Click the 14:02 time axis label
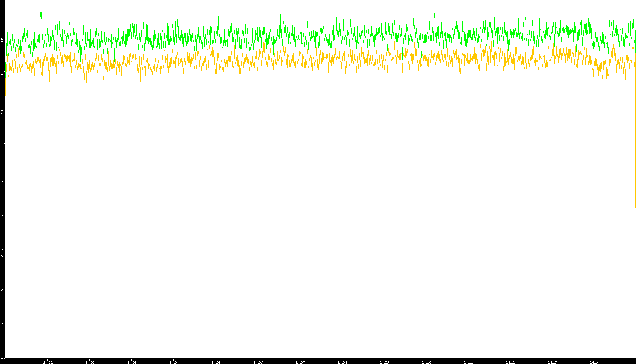The height and width of the screenshot is (364, 636). [x=90, y=362]
